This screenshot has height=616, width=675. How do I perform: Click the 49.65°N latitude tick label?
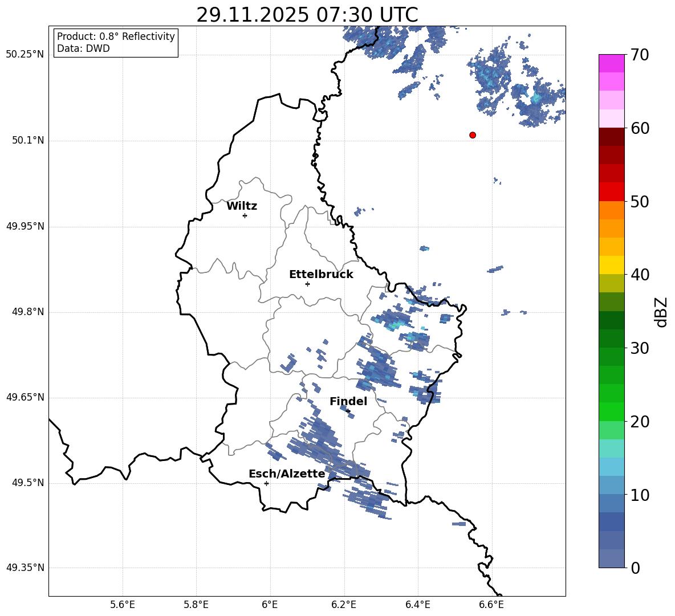point(25,397)
